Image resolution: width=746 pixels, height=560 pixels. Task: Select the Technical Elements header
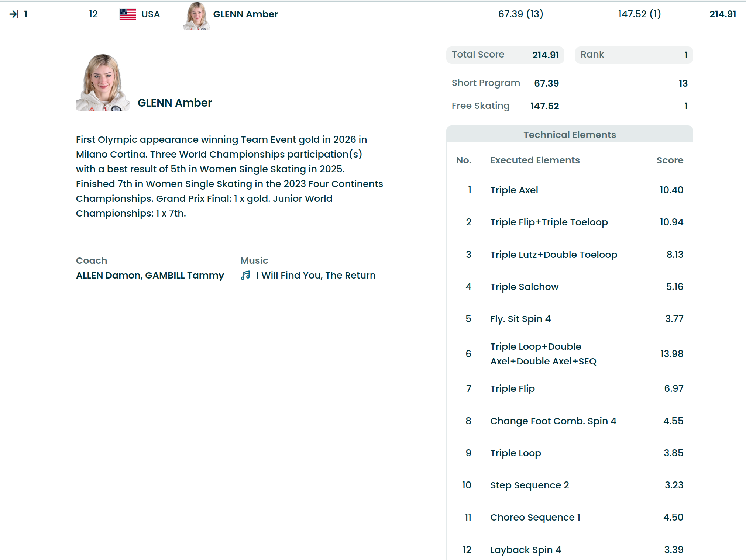[569, 135]
